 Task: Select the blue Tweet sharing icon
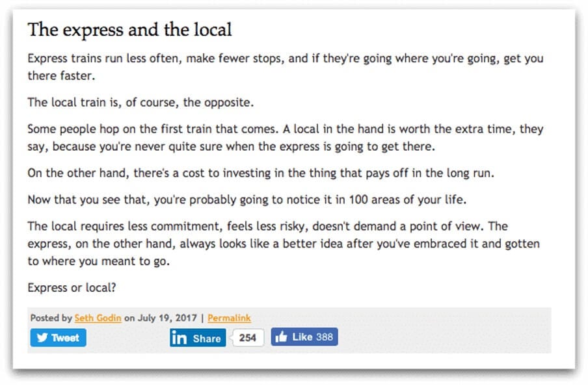(x=41, y=337)
